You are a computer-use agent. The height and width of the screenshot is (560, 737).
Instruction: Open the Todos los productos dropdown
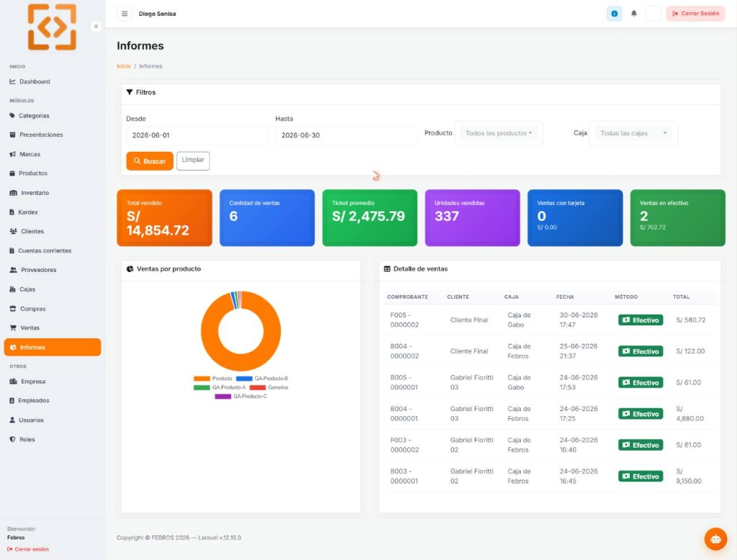pos(499,134)
